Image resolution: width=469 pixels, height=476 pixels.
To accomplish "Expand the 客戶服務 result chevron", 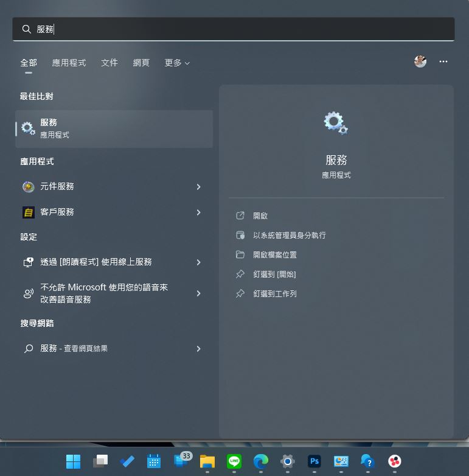I will [x=198, y=212].
